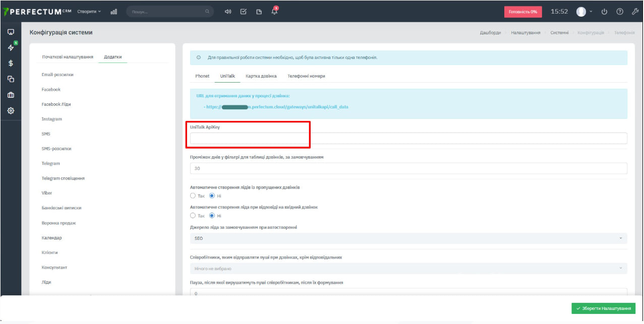
Task: Switch to the 'Картка дзвінка' tab
Action: click(x=261, y=76)
